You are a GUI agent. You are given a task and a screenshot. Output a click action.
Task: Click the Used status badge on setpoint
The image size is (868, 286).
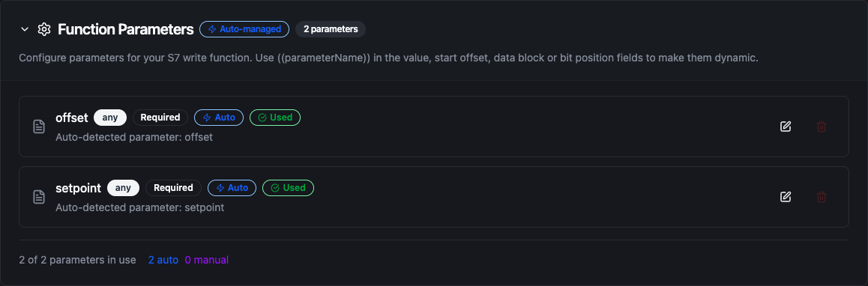(288, 187)
